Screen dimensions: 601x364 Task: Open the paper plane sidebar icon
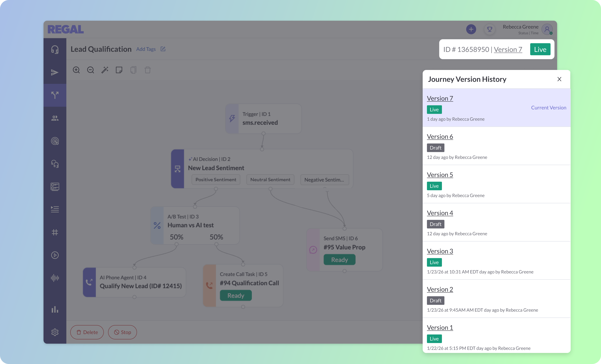[55, 72]
